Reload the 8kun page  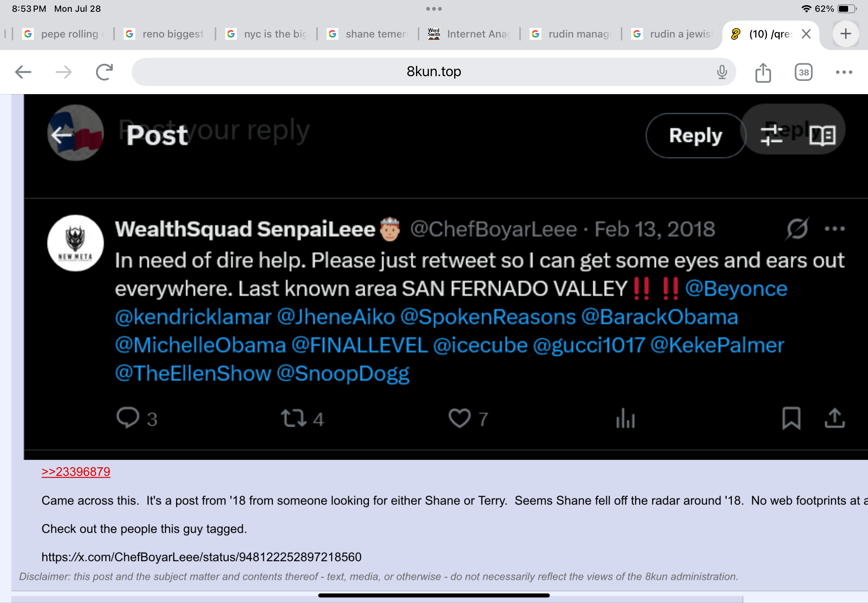coord(104,72)
